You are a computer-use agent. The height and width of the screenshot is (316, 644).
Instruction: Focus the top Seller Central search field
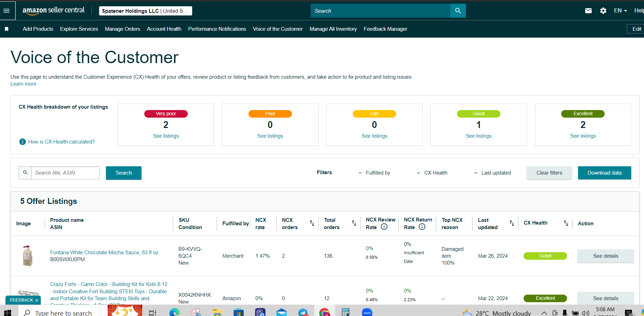click(380, 11)
